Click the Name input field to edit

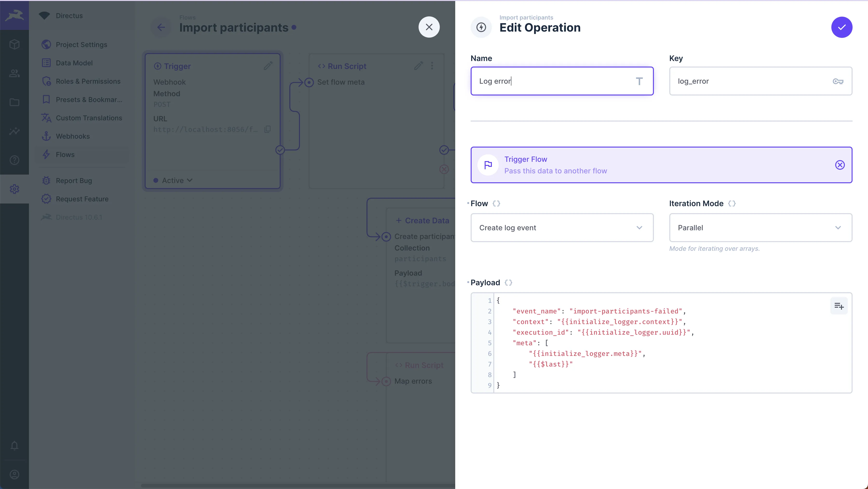(562, 81)
